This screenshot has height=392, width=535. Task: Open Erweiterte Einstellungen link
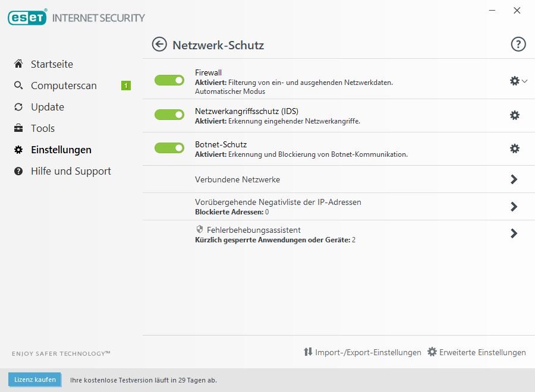[x=477, y=352]
